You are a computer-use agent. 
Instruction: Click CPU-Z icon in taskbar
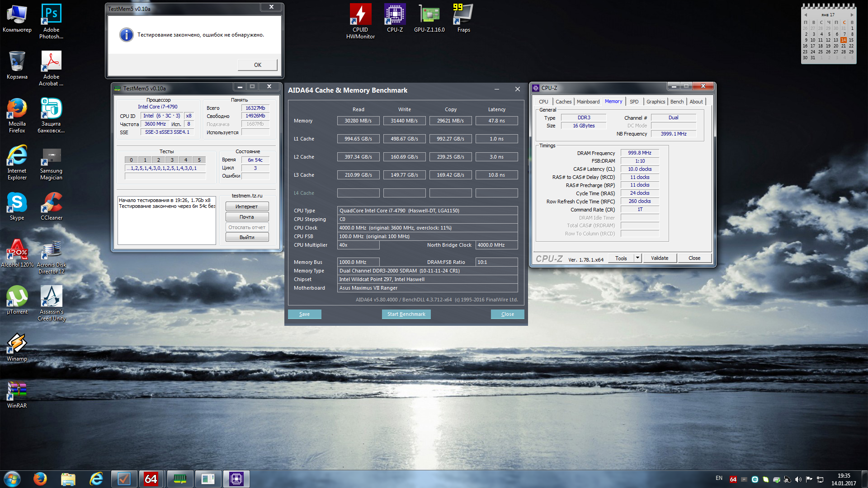point(236,479)
